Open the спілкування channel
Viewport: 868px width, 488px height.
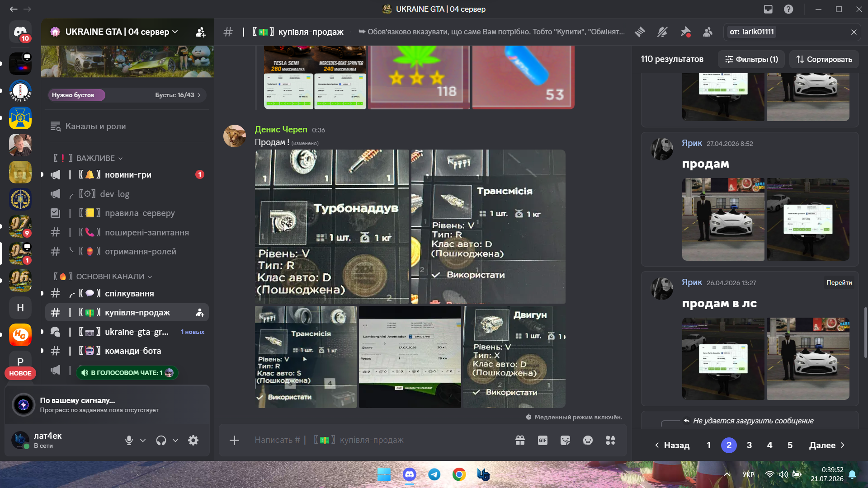tap(127, 294)
